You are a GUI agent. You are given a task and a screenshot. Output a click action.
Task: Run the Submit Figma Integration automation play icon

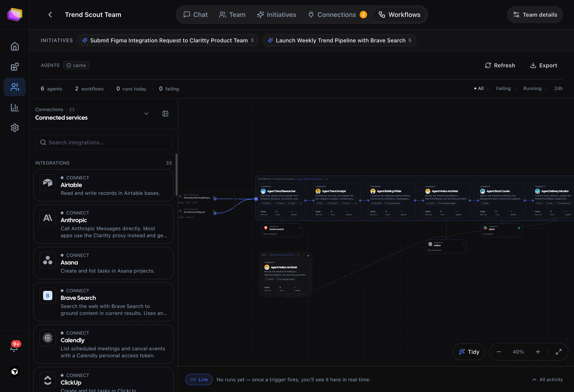tap(299, 255)
